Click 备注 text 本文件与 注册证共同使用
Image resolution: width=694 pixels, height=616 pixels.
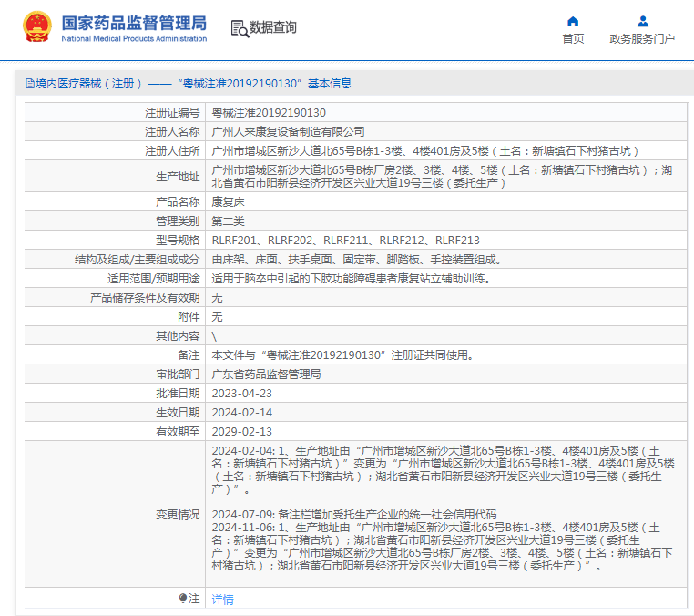pos(344,355)
